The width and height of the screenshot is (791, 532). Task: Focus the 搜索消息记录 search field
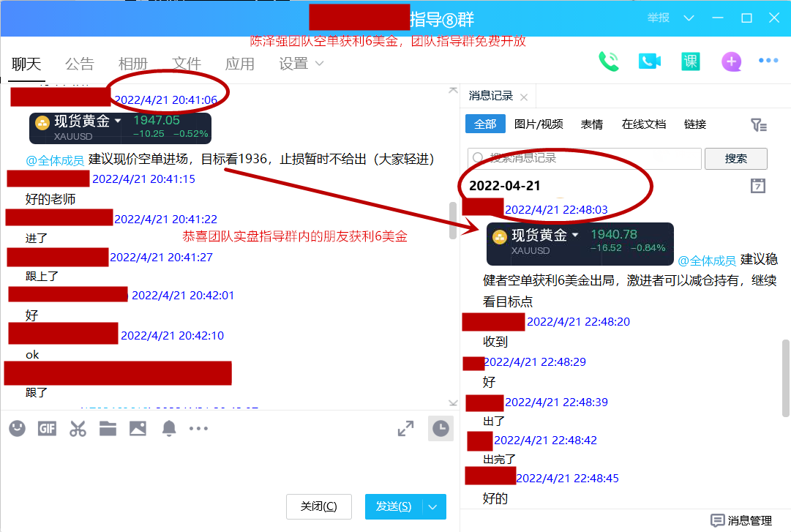(584, 158)
